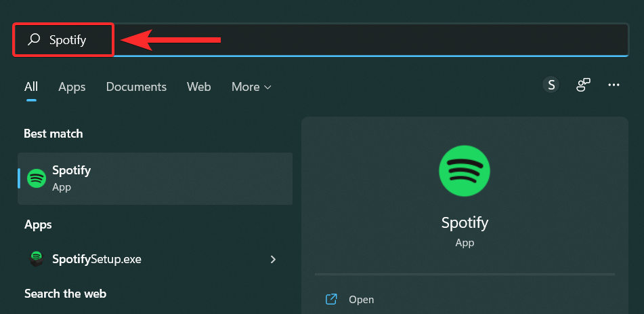Image resolution: width=644 pixels, height=314 pixels.
Task: Expand the More dropdown
Action: tap(251, 87)
